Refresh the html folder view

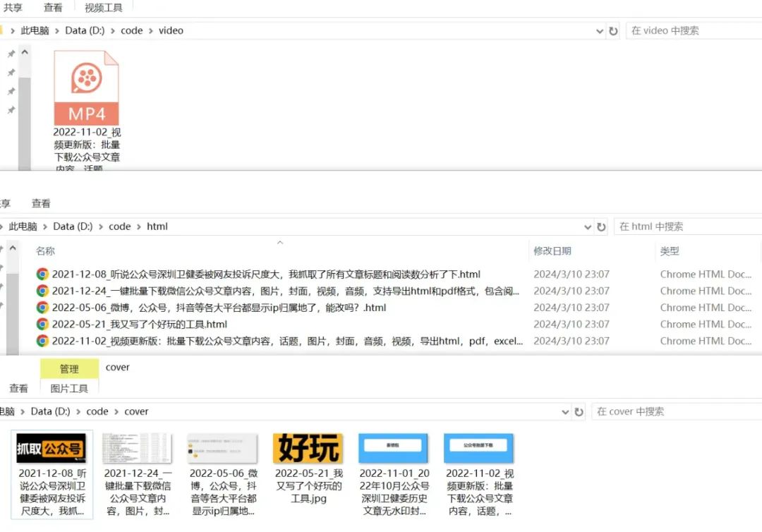pyautogui.click(x=601, y=227)
